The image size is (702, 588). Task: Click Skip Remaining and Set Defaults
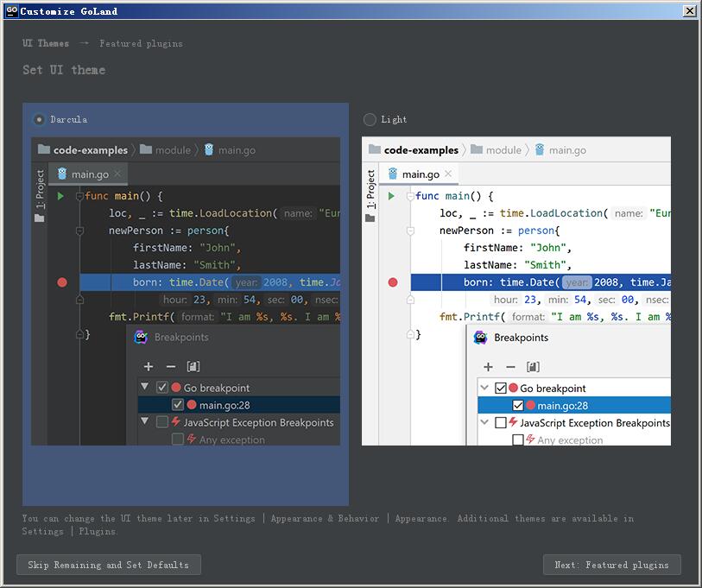pyautogui.click(x=109, y=565)
